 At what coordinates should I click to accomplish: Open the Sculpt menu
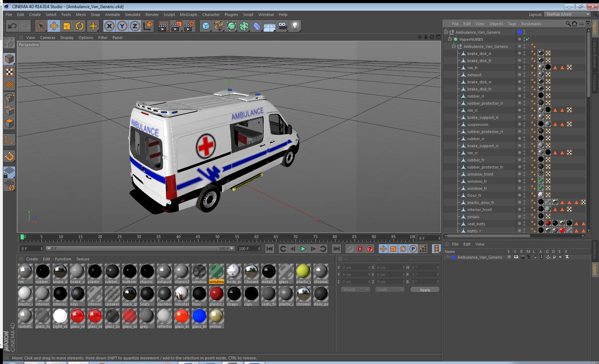[169, 15]
